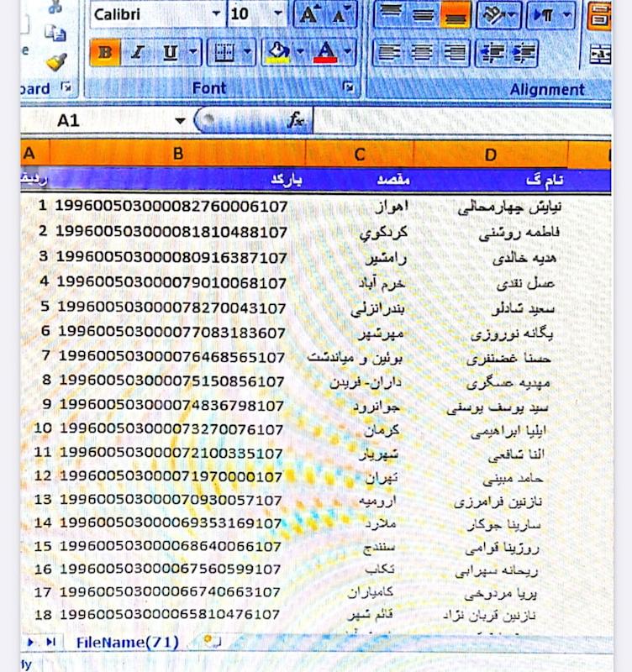Select barcode 199600503000081810488107
632x672 pixels.
tap(171, 232)
